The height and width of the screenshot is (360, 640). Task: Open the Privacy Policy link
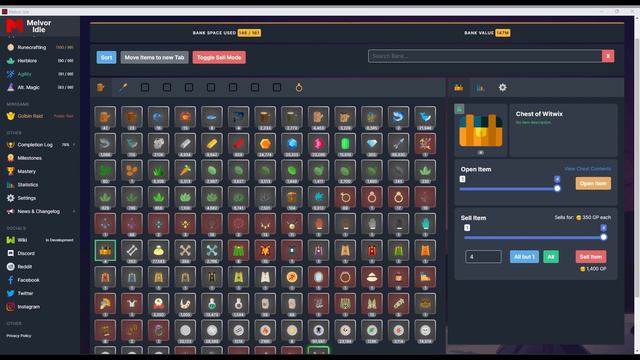tap(19, 336)
